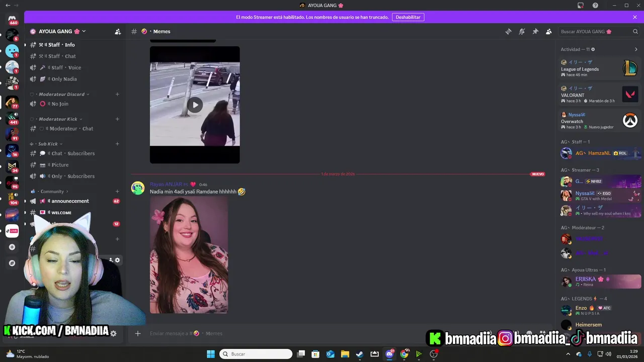644x362 pixels.
Task: Add channel to Moderateur Kick category
Action: pyautogui.click(x=117, y=119)
